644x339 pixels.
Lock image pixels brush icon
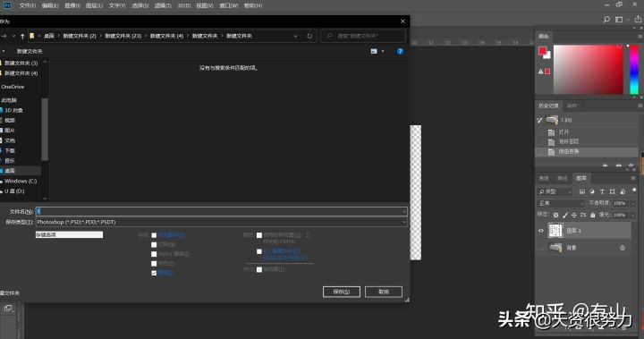tap(565, 215)
